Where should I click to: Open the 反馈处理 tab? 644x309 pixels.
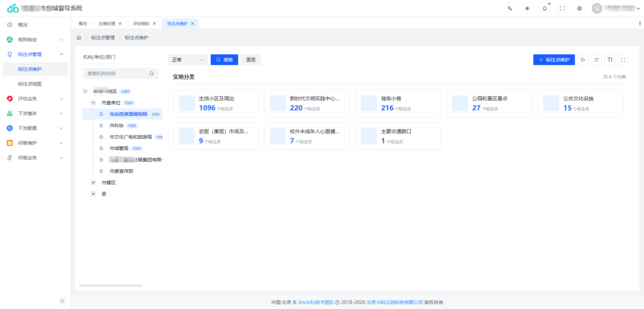pos(107,23)
